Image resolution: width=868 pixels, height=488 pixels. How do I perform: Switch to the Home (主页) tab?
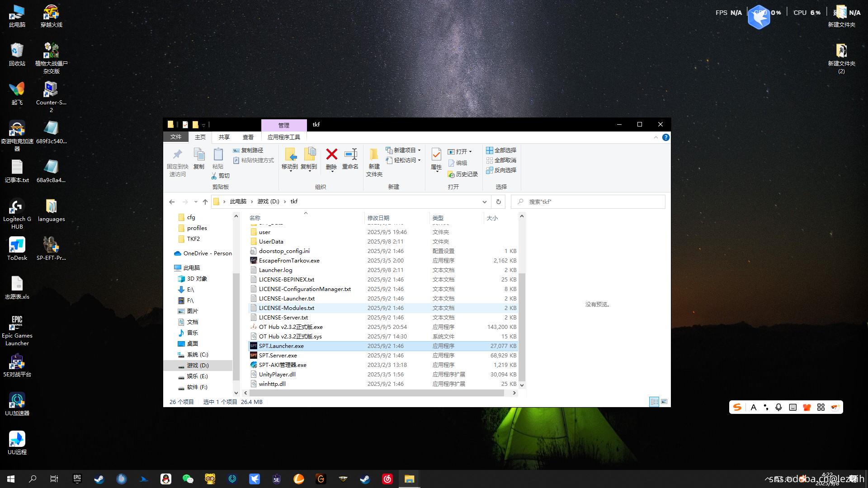(x=200, y=137)
